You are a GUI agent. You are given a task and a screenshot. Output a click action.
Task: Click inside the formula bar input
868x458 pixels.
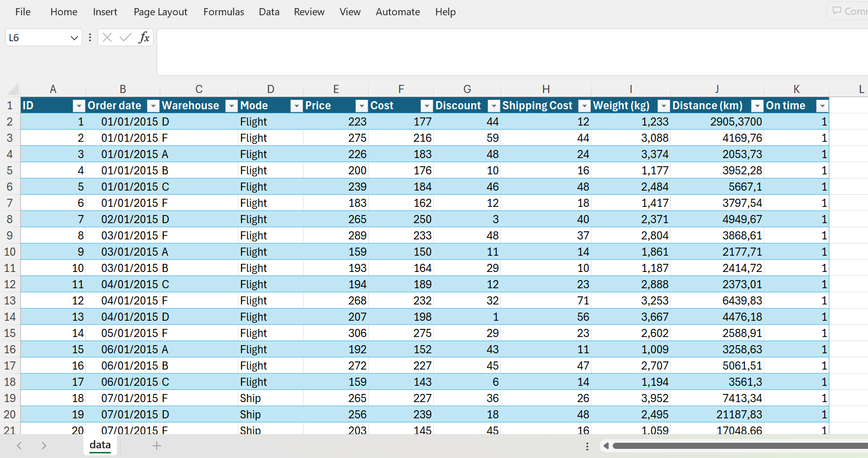508,52
